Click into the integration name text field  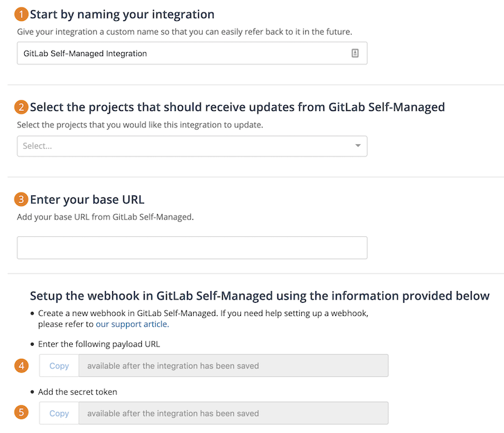pos(180,53)
